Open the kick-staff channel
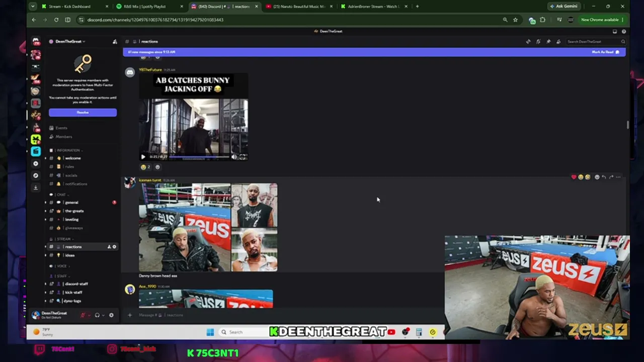The image size is (644, 362). tap(73, 293)
